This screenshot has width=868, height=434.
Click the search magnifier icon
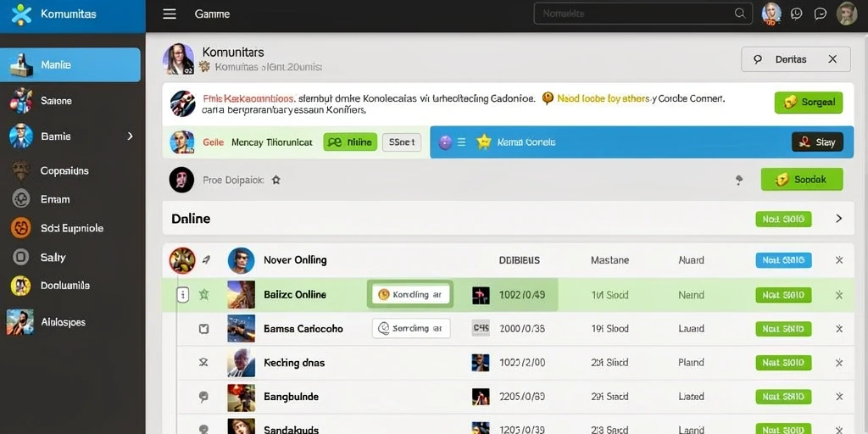click(739, 14)
